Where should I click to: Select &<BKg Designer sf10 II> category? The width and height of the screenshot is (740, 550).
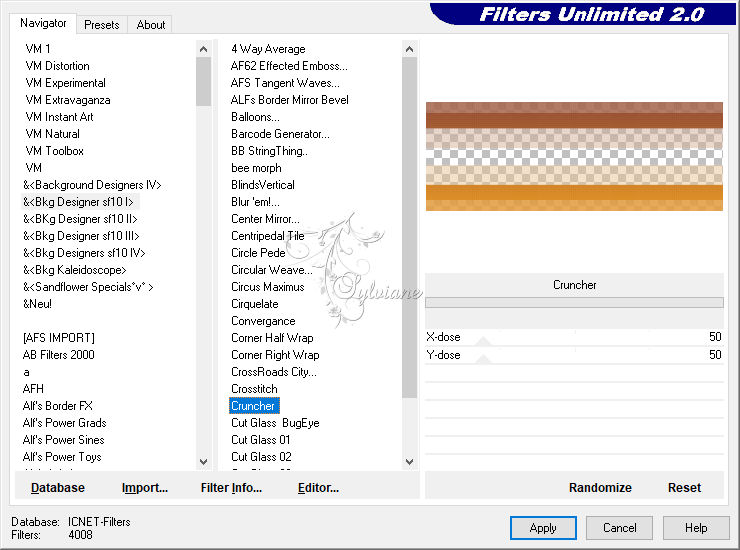point(80,219)
